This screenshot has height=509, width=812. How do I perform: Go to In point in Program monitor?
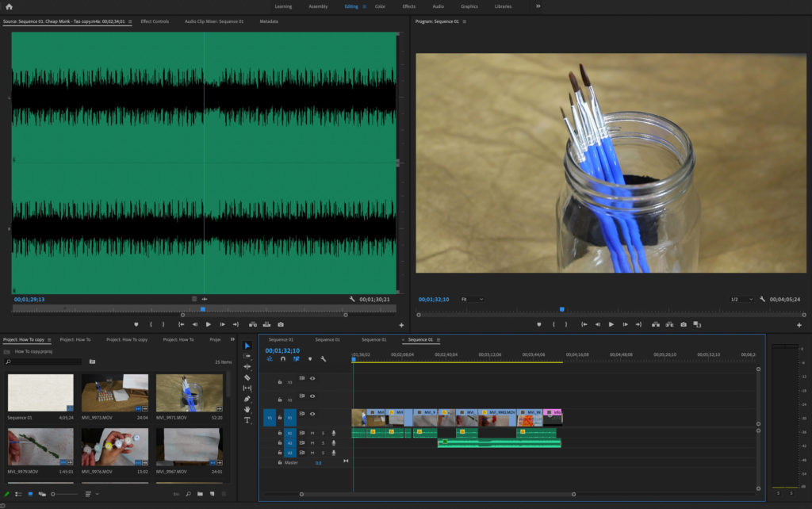click(x=584, y=324)
